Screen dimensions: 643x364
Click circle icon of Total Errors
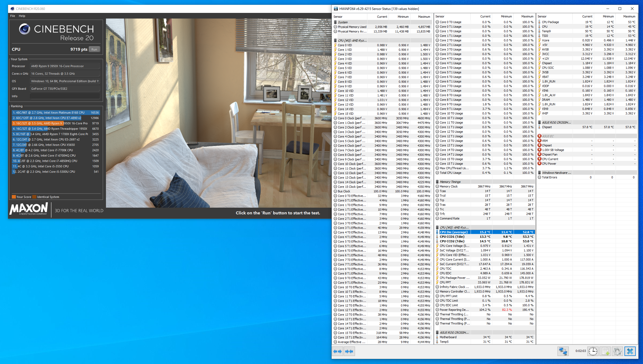pyautogui.click(x=539, y=177)
